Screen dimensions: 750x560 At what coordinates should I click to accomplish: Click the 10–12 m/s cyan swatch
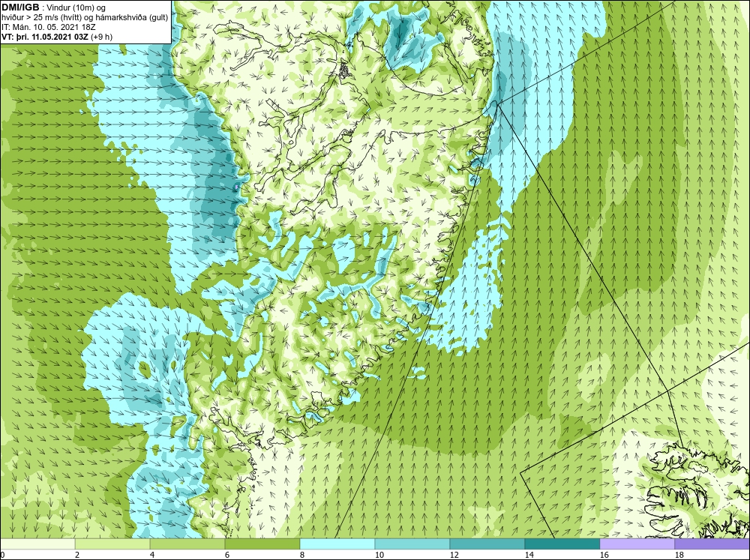click(412, 544)
